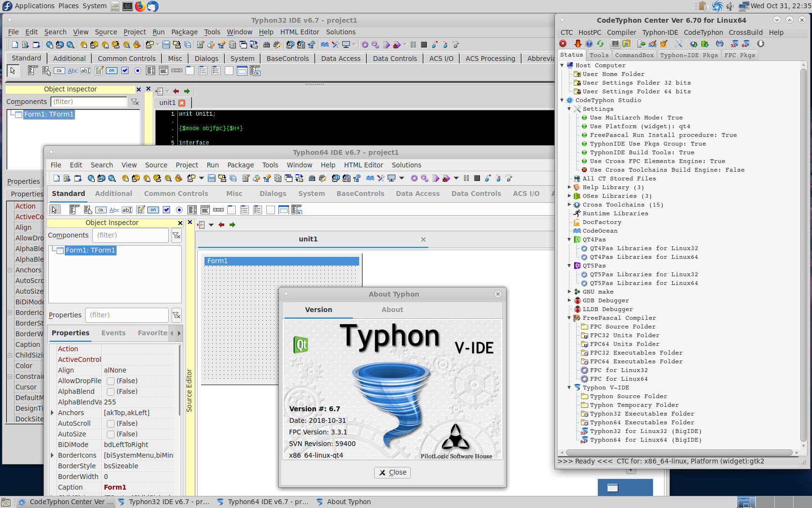The height and width of the screenshot is (508, 812).
Task: Select the pointer tool in Typhon32 palette
Action: [13, 71]
